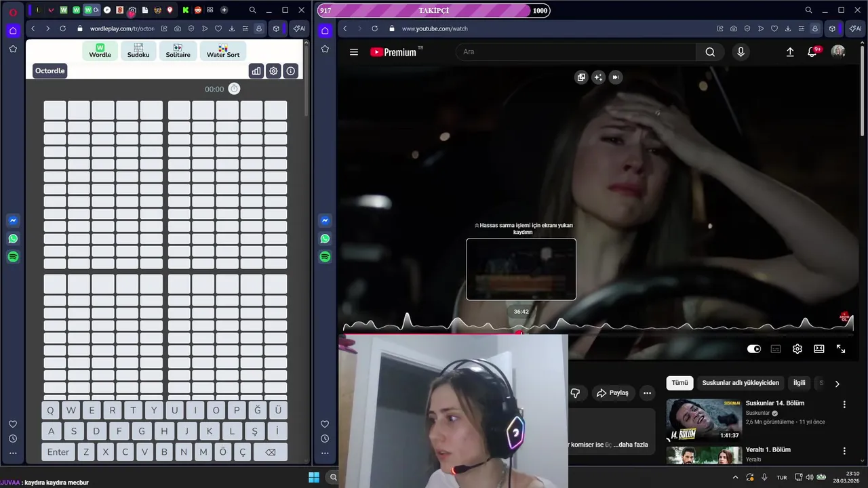Switch video to theater mode
This screenshot has height=488, width=868.
coord(819,349)
